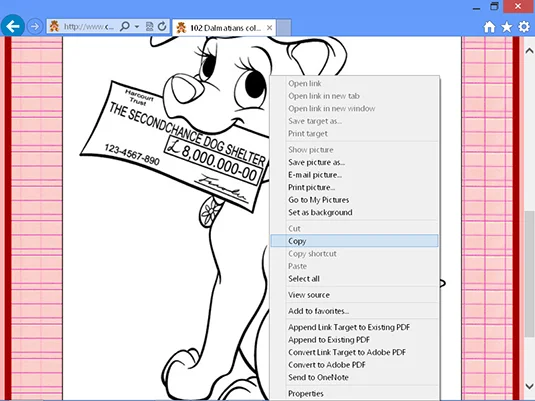Open Favorites star icon

point(507,27)
